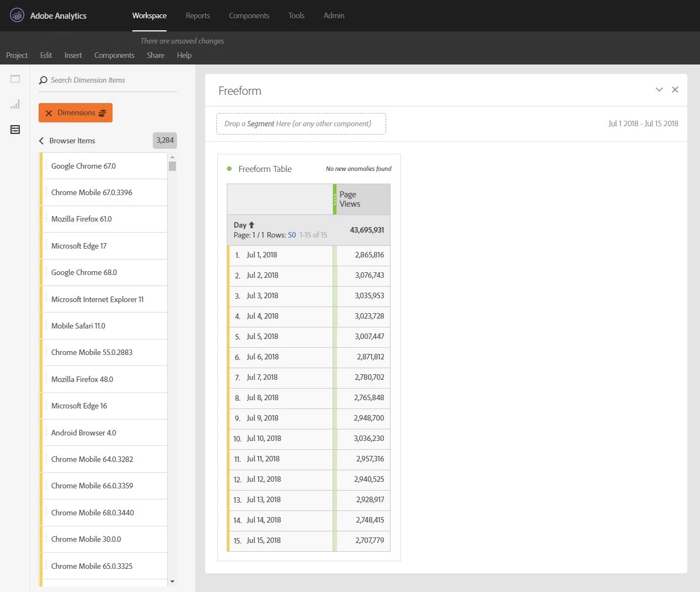
Task: Select the Jul 1, 2018 row
Action: pyautogui.click(x=308, y=255)
